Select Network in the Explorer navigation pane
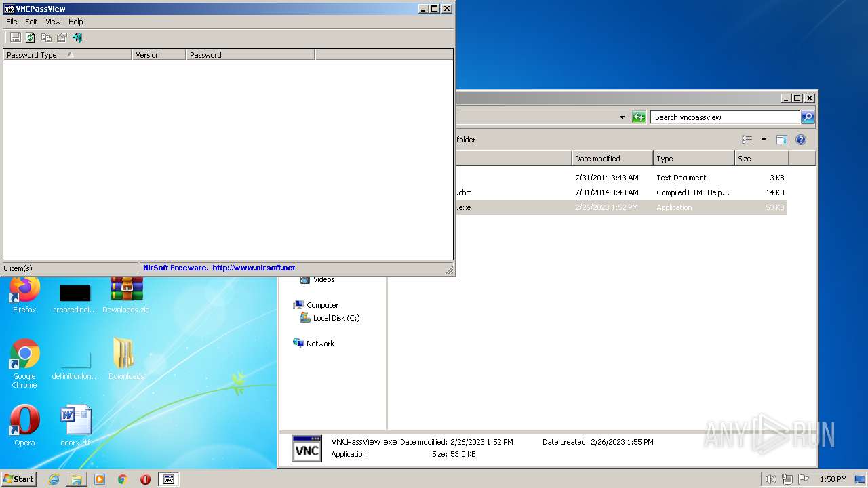Viewport: 868px width, 488px height. click(314, 344)
